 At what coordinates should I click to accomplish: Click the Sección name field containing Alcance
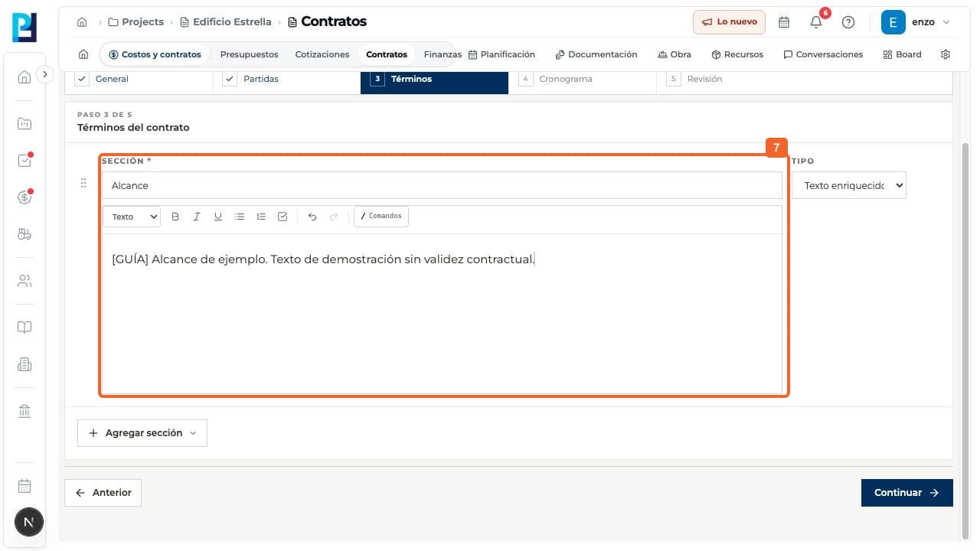442,185
